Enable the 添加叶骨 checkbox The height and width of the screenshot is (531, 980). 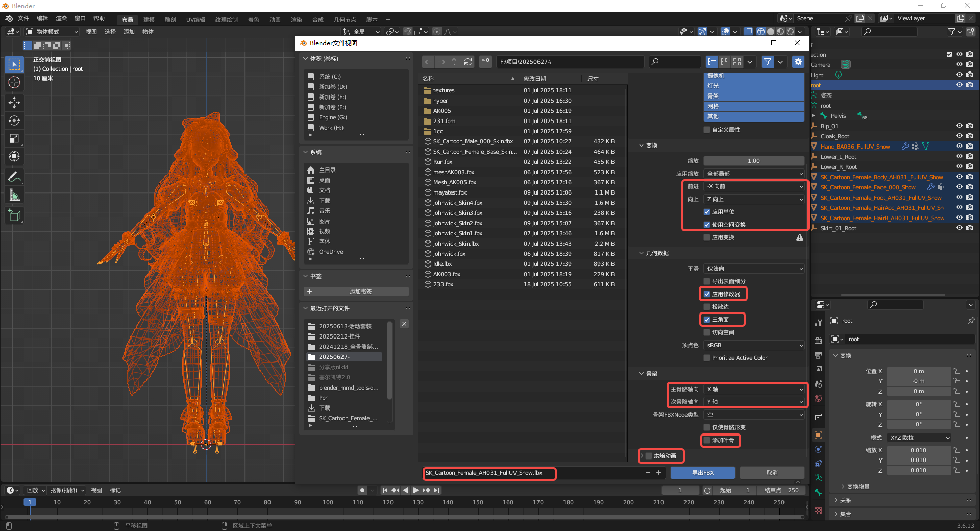point(707,440)
